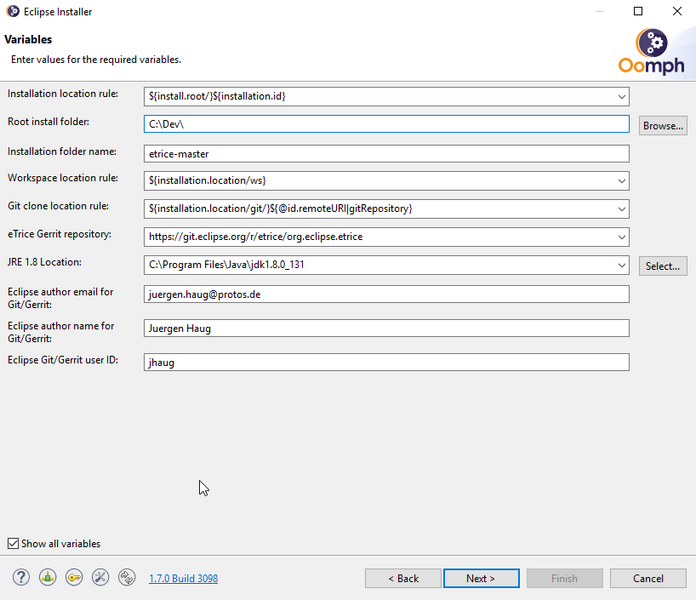The height and width of the screenshot is (600, 696).
Task: Proceed with the Next > button
Action: point(481,578)
